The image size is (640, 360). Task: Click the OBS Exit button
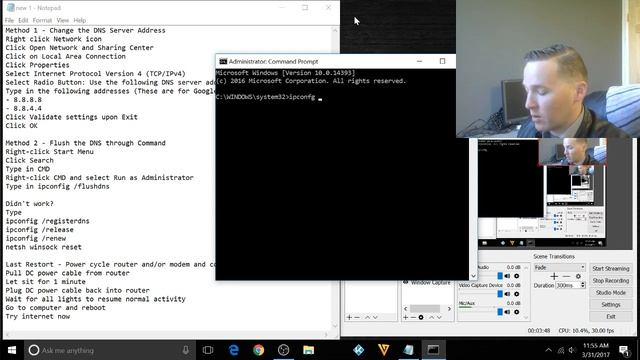point(611,316)
